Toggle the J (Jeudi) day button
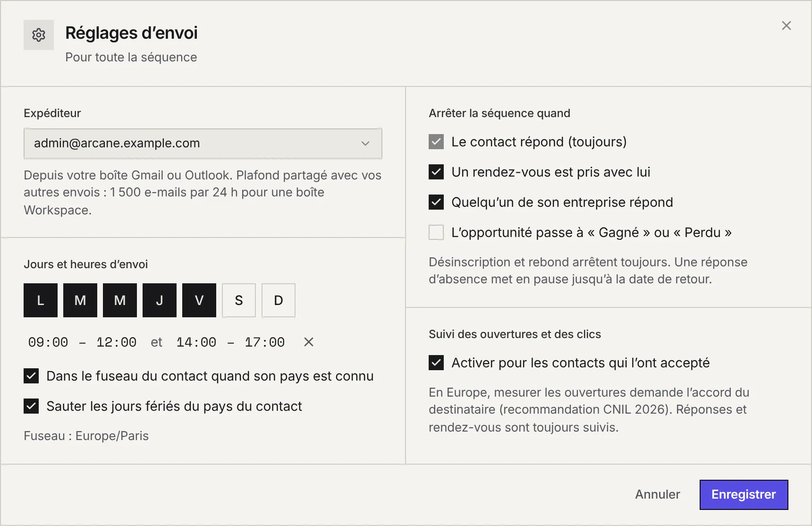 point(160,300)
